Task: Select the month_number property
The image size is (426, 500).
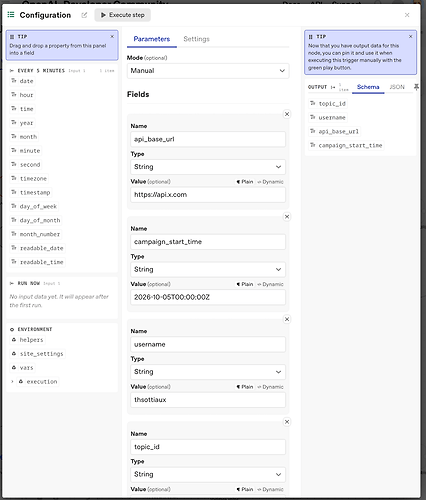Action: 36,235
